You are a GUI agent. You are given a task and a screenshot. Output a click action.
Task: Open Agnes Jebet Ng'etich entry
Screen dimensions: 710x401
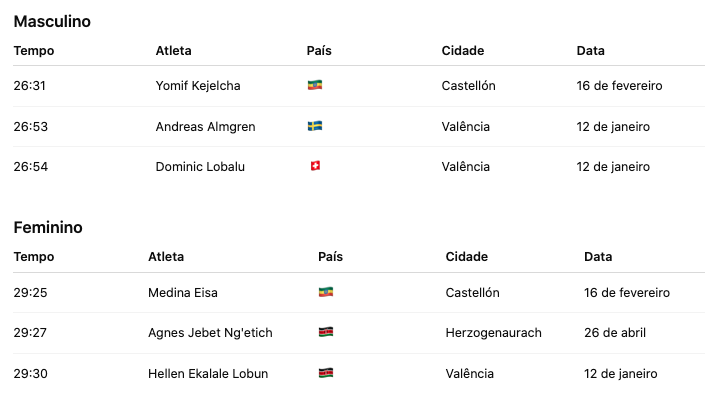point(210,333)
